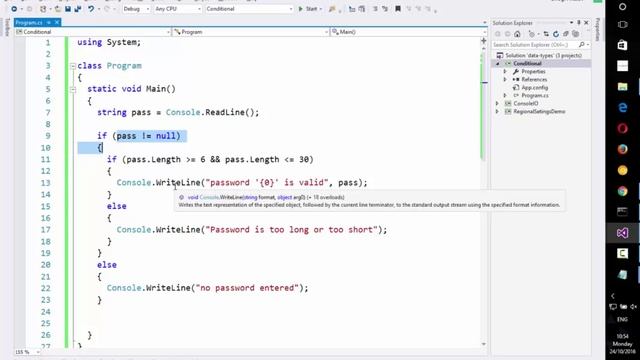Screen dimensions: 640x360
Task: Click the Task View taskbar icon
Action: tap(622, 24)
